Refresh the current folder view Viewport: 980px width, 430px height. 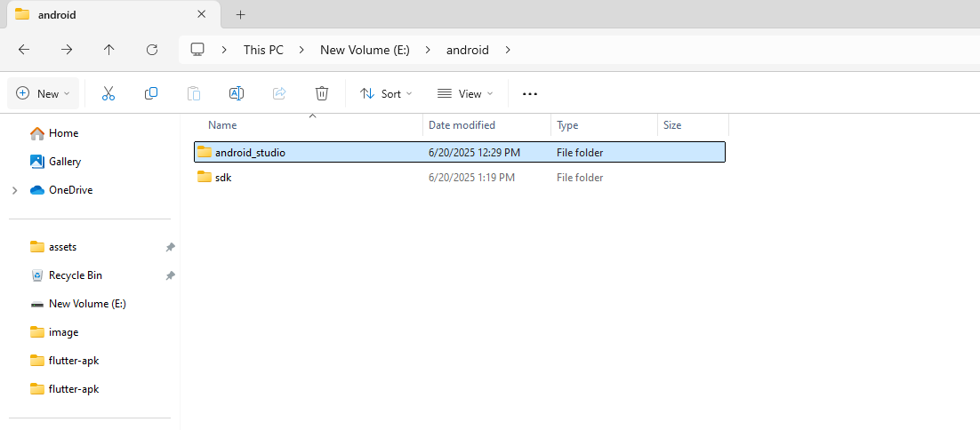pos(151,50)
